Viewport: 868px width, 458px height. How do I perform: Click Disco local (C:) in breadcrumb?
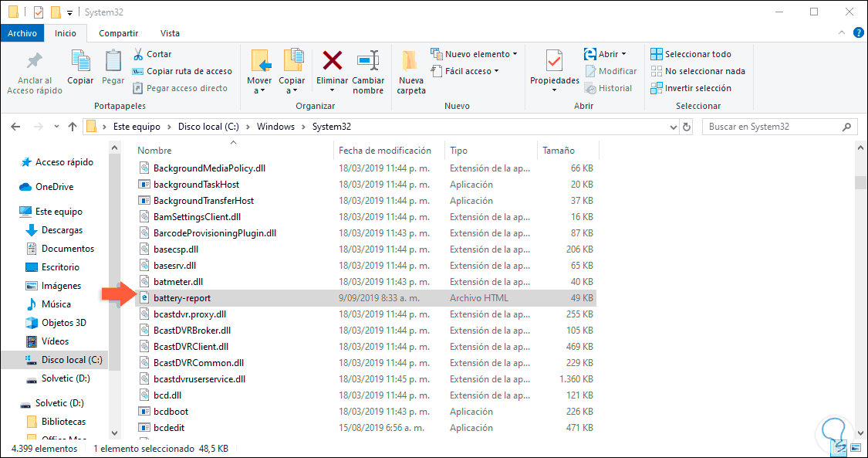(x=208, y=127)
